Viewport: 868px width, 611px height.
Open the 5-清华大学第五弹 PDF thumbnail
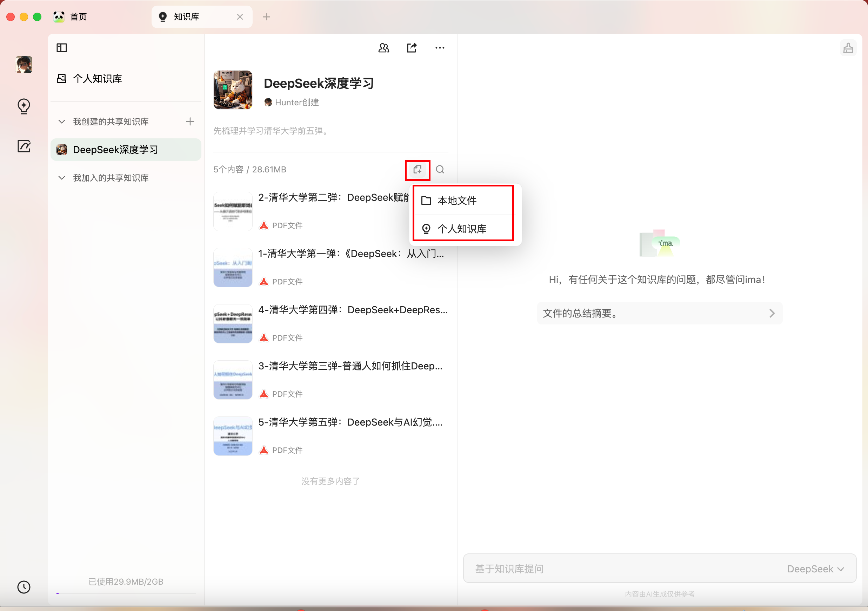click(233, 436)
